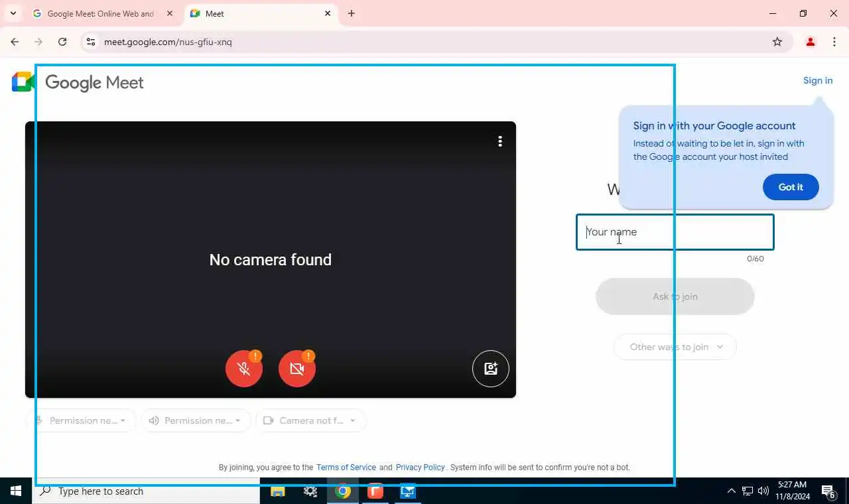Go back to the previous page

[x=15, y=42]
